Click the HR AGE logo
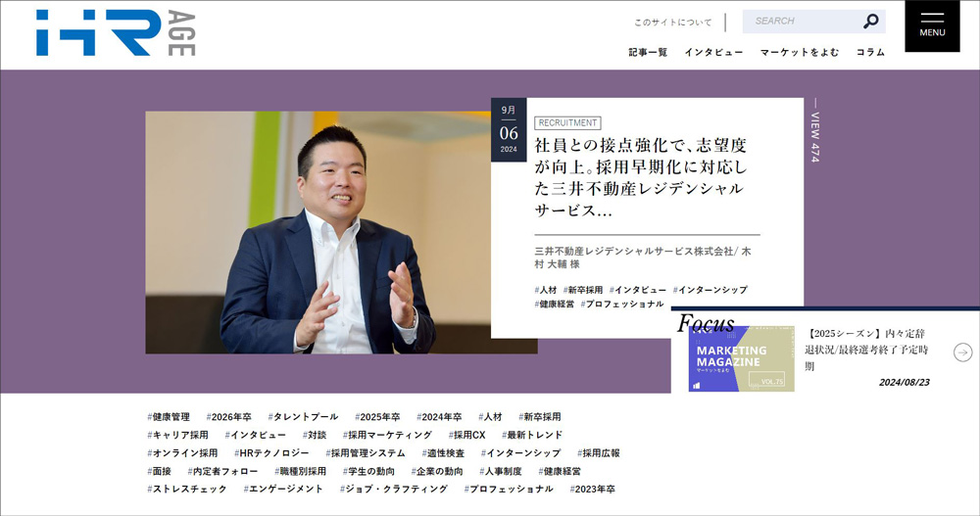The width and height of the screenshot is (980, 516). click(116, 32)
